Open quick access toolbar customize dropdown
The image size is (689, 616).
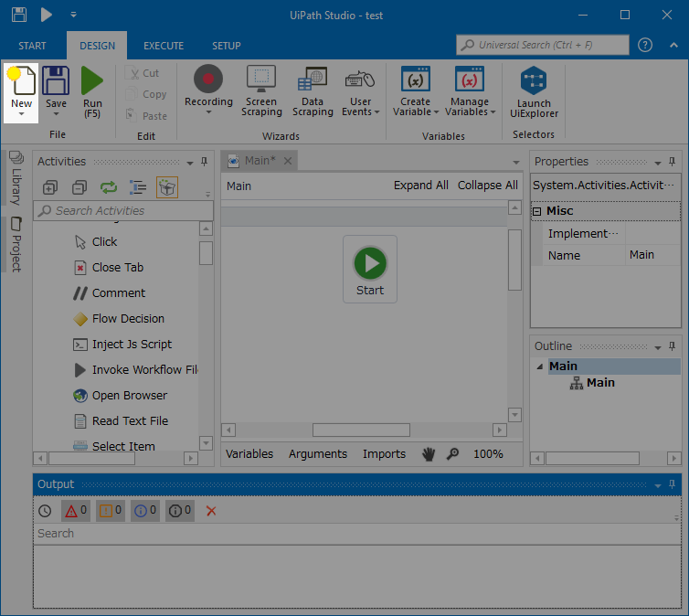coord(73,15)
